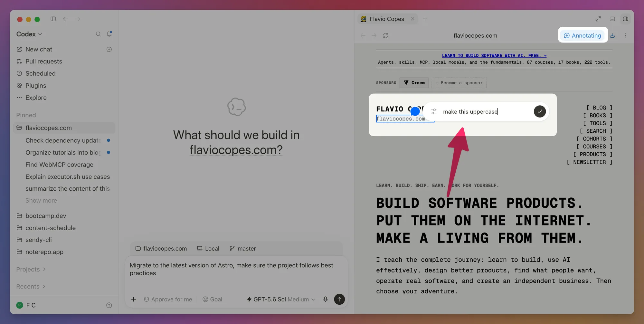Go forward in the embedded browser
Screen dimensions: 644x324
click(x=374, y=35)
